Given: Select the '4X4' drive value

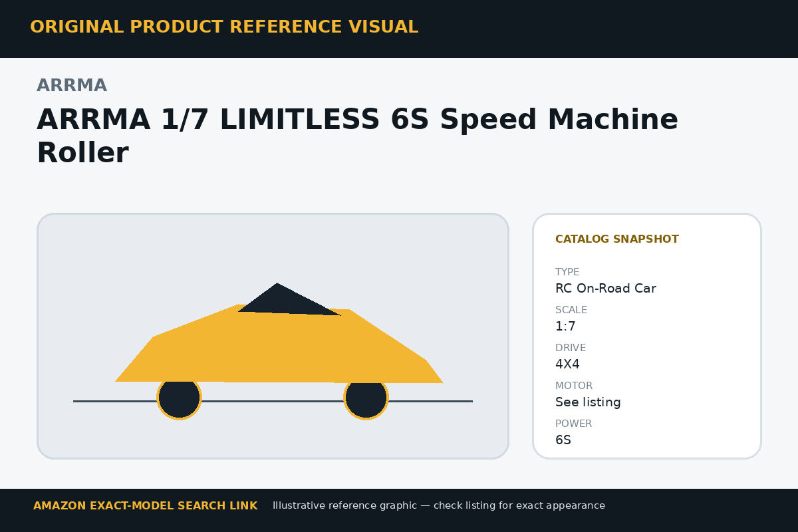Looking at the screenshot, I should 568,364.
